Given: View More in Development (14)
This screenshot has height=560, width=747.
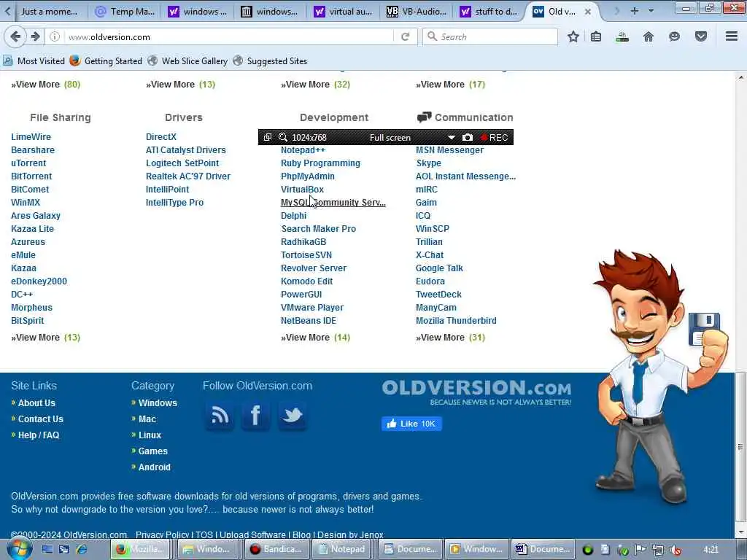Looking at the screenshot, I should pyautogui.click(x=315, y=337).
